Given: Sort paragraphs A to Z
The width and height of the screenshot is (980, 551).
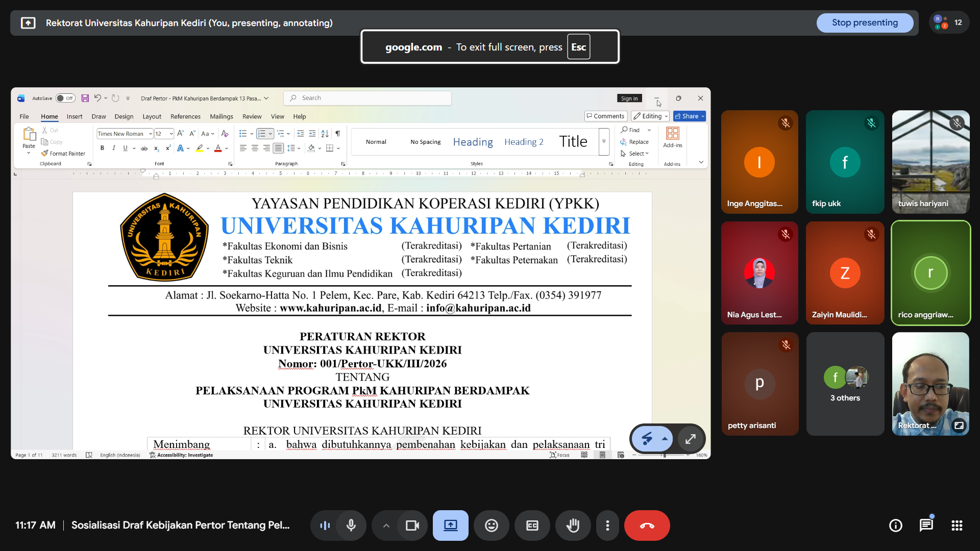Looking at the screenshot, I should click(x=325, y=134).
